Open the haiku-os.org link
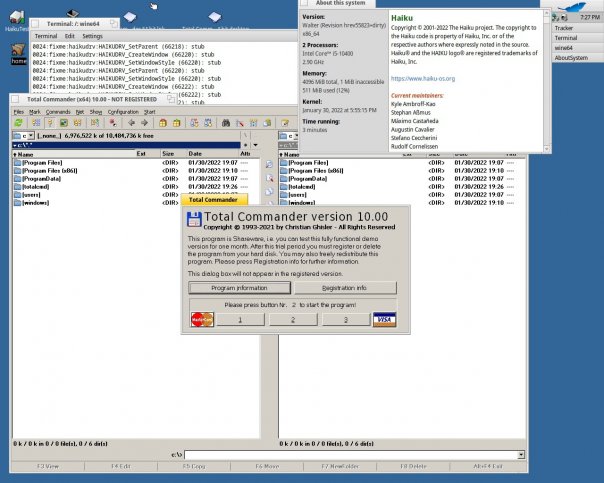The image size is (604, 483). (x=423, y=79)
